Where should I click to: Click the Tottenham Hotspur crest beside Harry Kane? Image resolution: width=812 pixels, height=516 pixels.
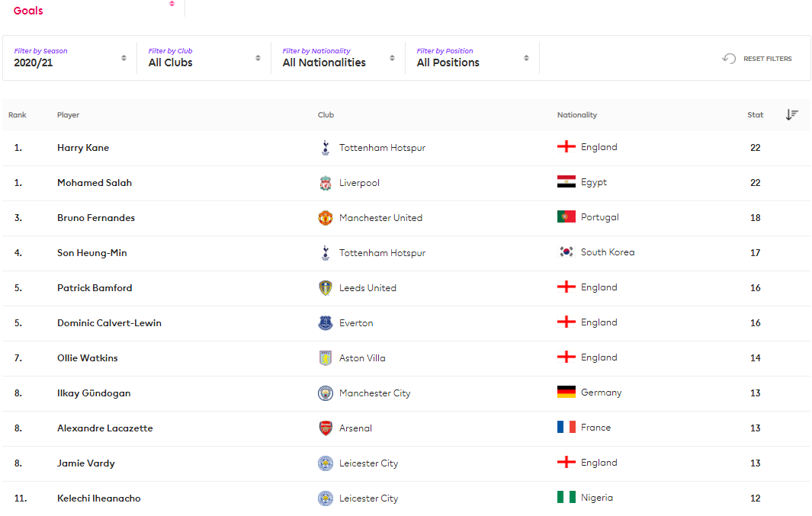[326, 148]
